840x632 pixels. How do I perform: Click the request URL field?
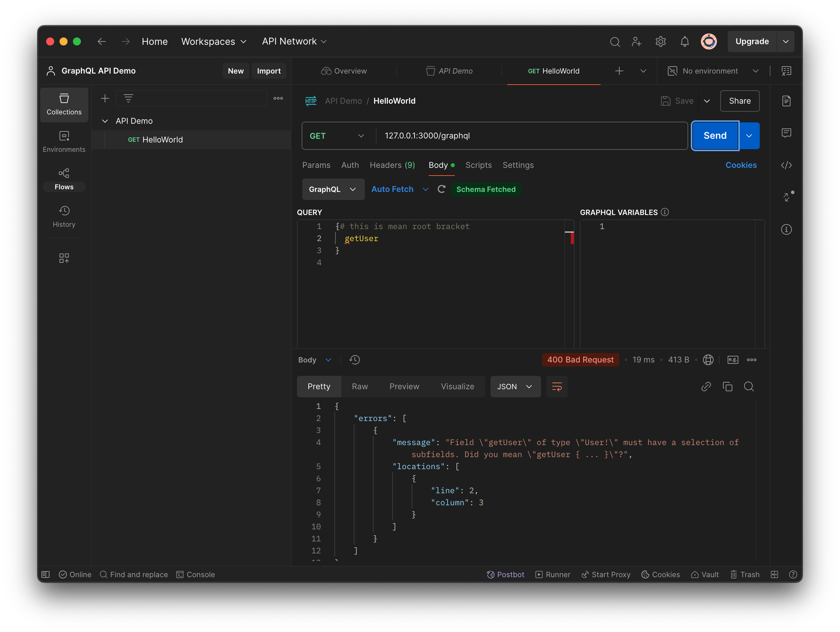pos(494,135)
